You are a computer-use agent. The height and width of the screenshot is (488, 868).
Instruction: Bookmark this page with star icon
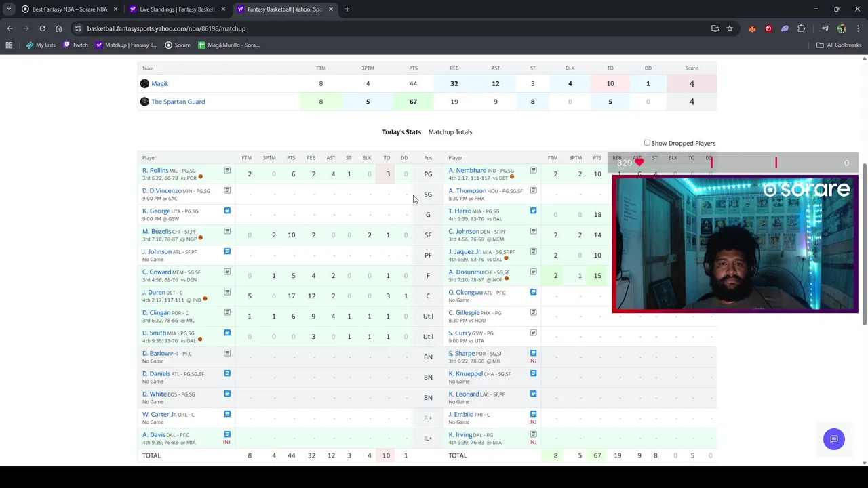730,28
